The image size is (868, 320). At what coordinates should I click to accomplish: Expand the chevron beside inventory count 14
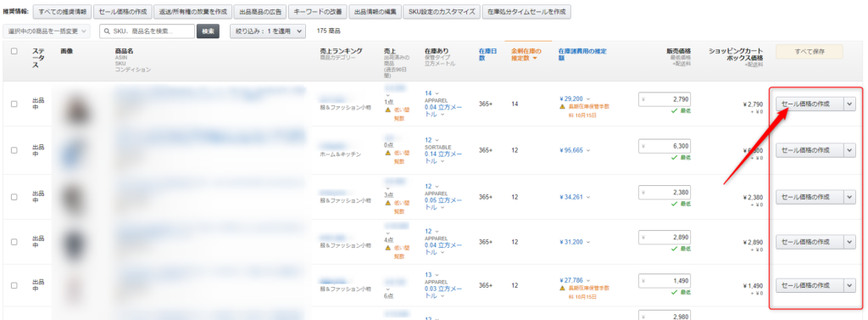[437, 93]
